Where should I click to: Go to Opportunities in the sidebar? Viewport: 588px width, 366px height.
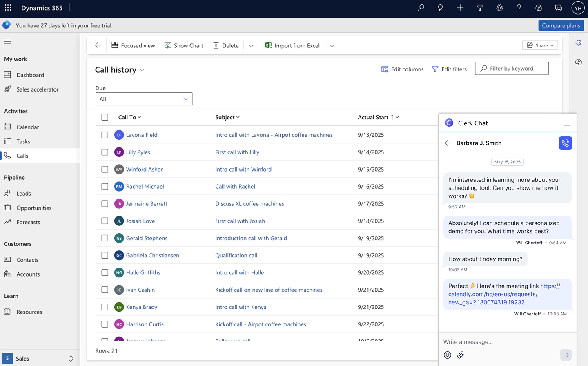point(34,208)
